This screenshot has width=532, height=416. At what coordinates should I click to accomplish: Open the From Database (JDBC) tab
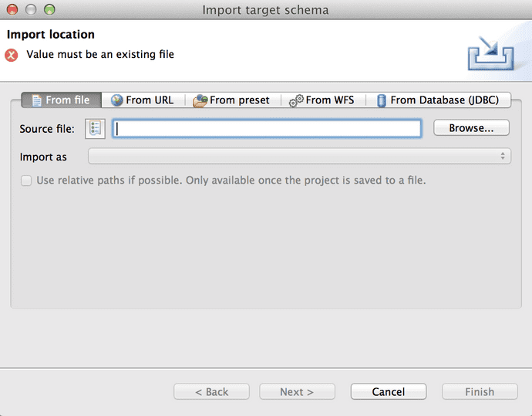coord(437,100)
